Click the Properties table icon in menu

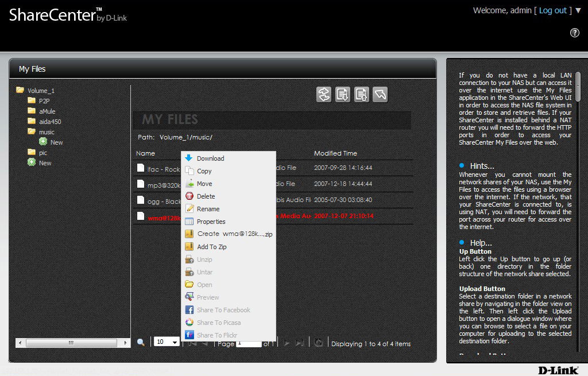189,221
